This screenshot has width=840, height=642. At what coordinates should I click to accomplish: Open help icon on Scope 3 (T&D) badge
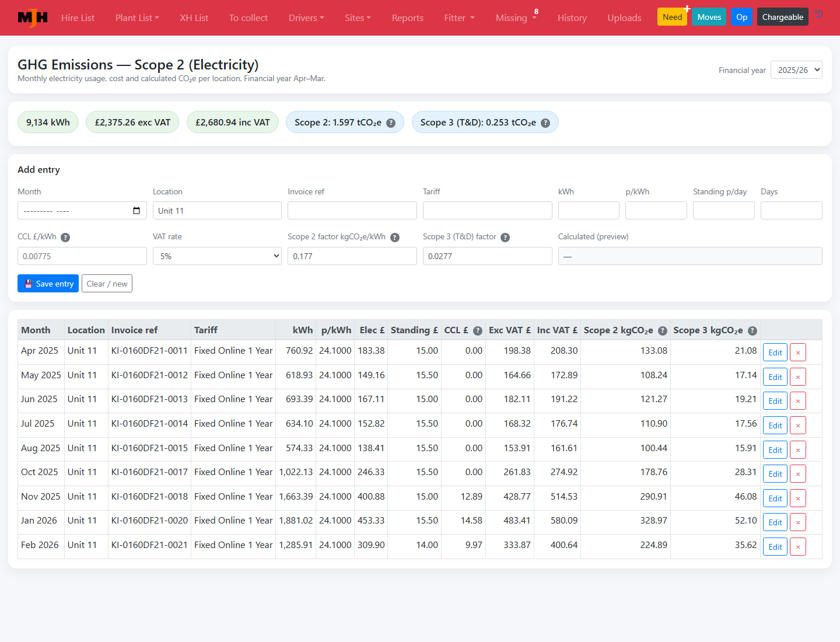point(545,123)
